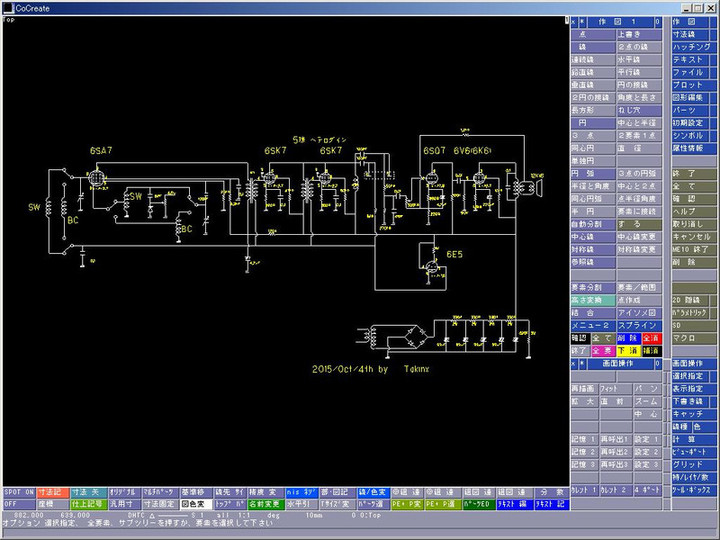
Task: Expand the 作図 1 panel header
Action: [622, 21]
